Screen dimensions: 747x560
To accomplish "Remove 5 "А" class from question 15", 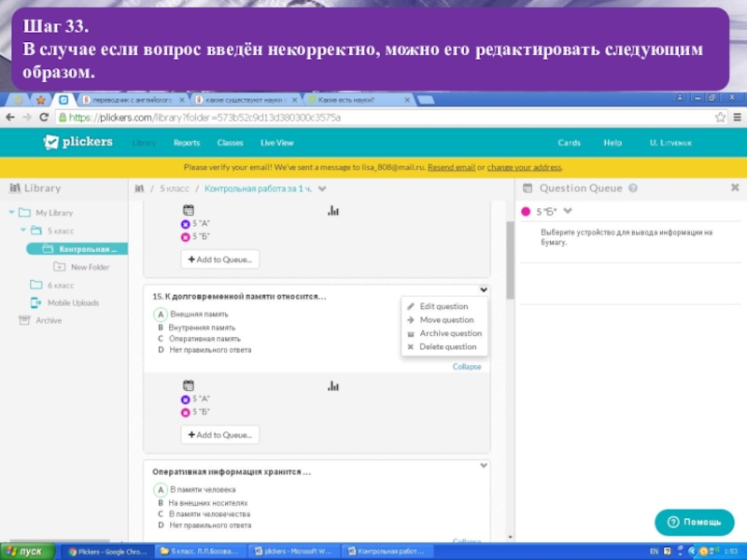I will 185,399.
